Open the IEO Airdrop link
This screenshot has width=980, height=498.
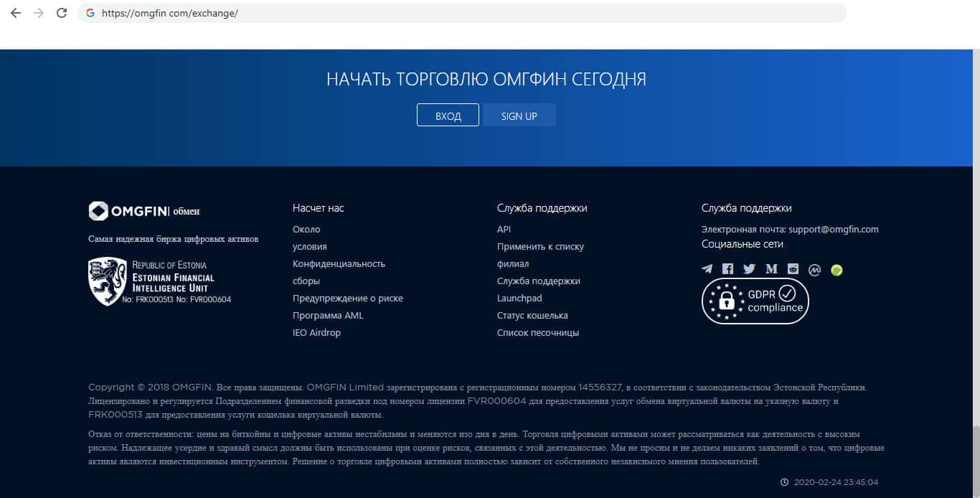click(316, 333)
